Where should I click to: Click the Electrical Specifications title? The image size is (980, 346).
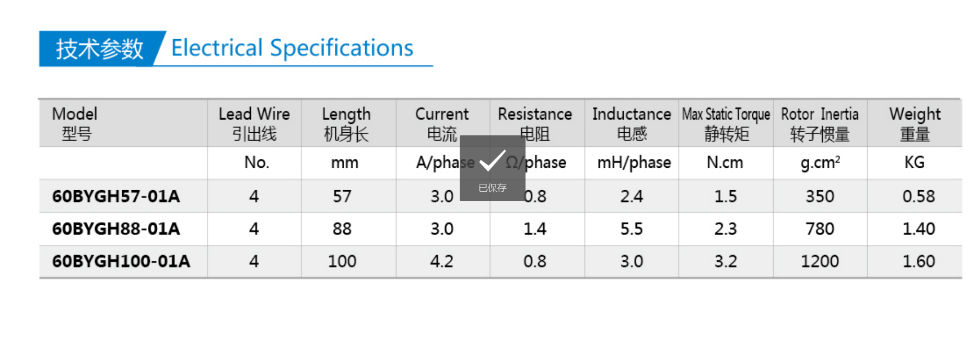pyautogui.click(x=292, y=48)
